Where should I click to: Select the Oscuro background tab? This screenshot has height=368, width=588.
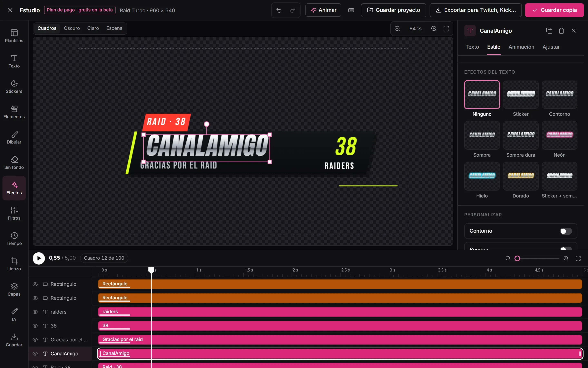pos(72,28)
